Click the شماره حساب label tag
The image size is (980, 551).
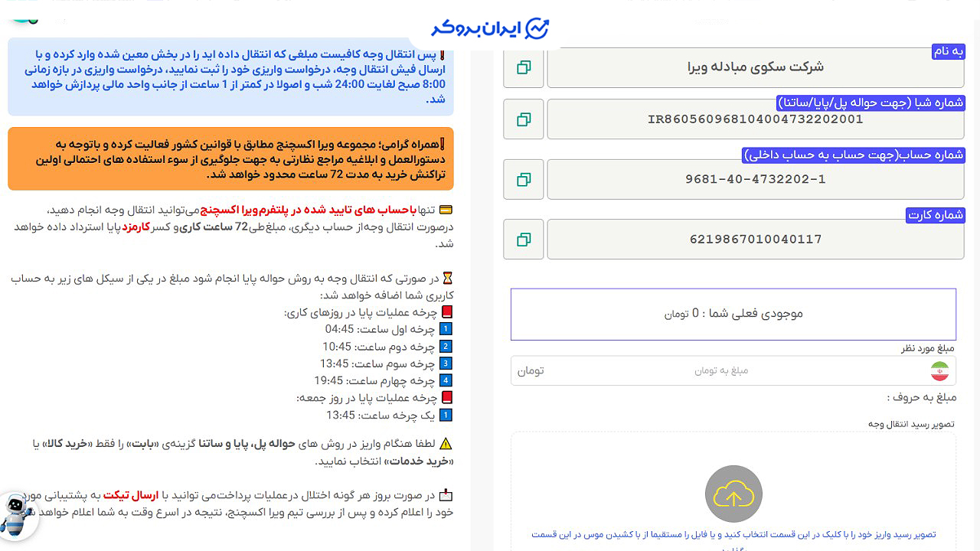854,155
